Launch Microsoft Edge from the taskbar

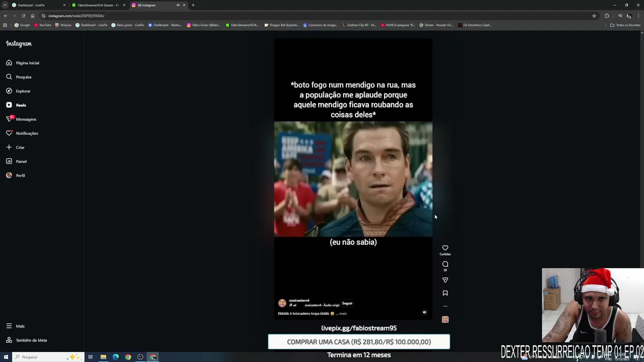pyautogui.click(x=116, y=357)
